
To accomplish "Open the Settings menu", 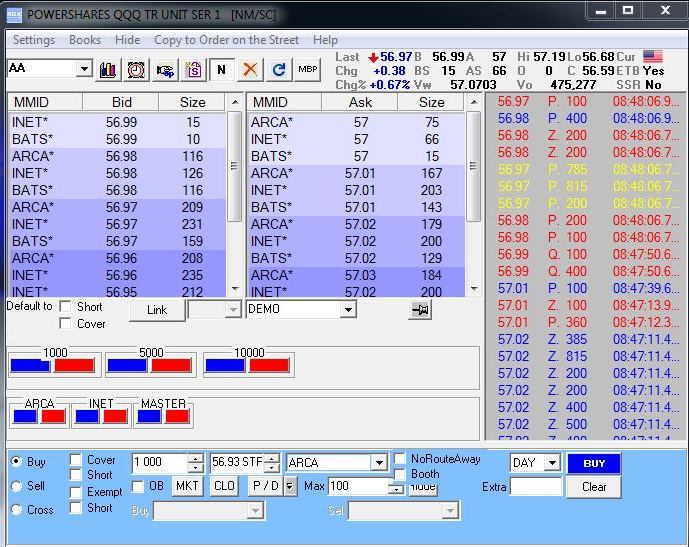I will click(34, 40).
